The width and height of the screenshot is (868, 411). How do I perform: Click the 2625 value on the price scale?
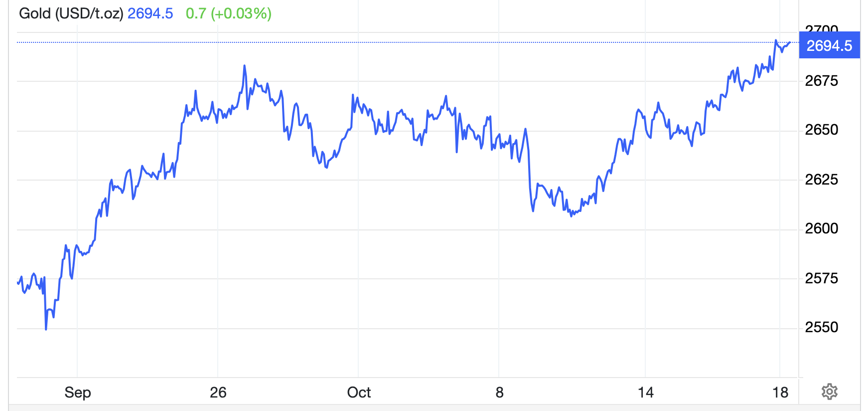pos(820,180)
